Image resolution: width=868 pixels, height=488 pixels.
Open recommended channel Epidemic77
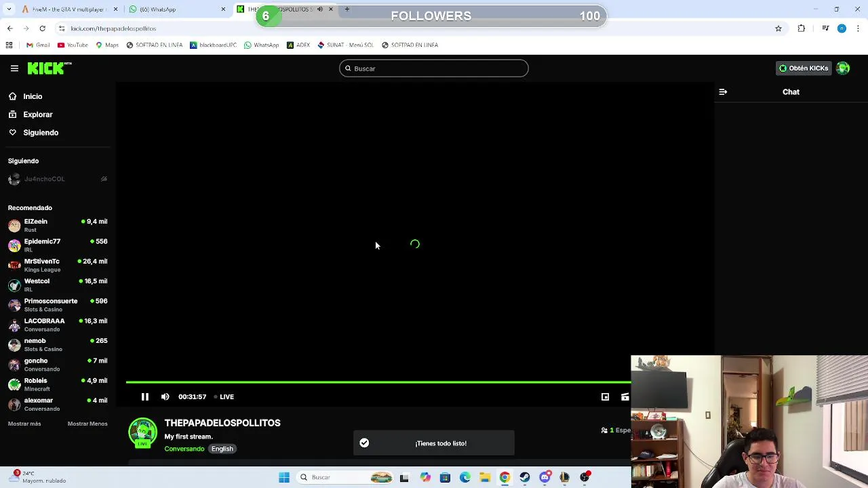pos(58,245)
